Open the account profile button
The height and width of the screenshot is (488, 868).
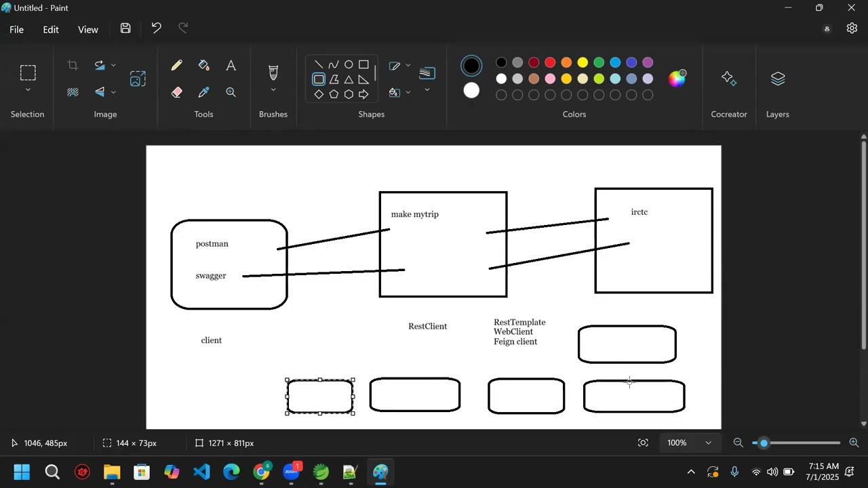point(827,29)
